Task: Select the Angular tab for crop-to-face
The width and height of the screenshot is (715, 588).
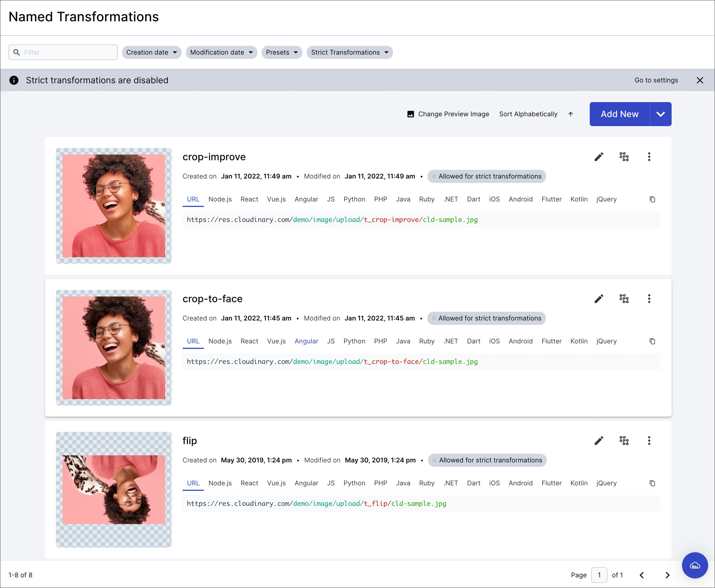Action: point(306,341)
